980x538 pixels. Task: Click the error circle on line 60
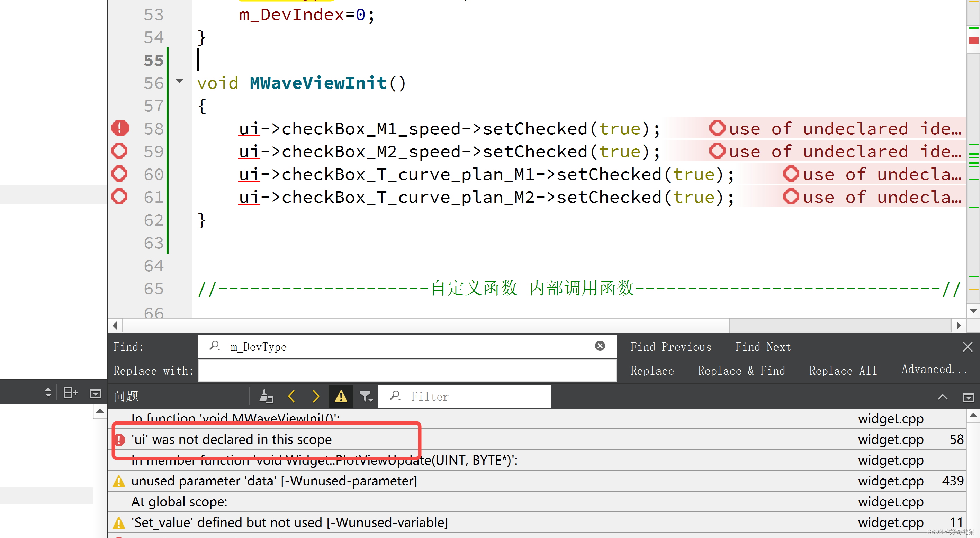pos(119,174)
